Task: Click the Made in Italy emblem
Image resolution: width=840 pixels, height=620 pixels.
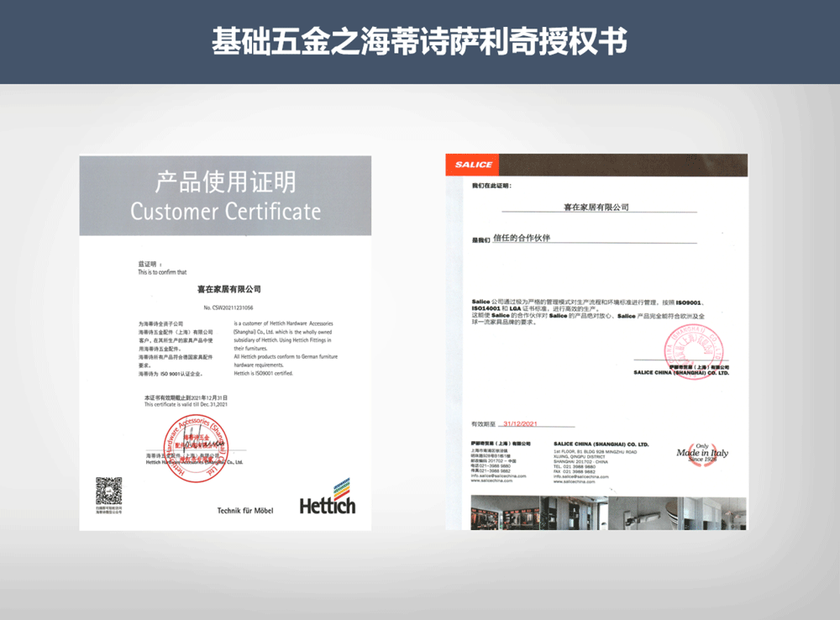Action: click(x=702, y=454)
